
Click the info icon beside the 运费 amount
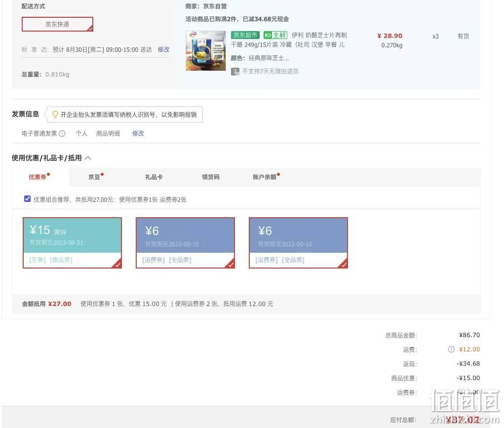451,349
